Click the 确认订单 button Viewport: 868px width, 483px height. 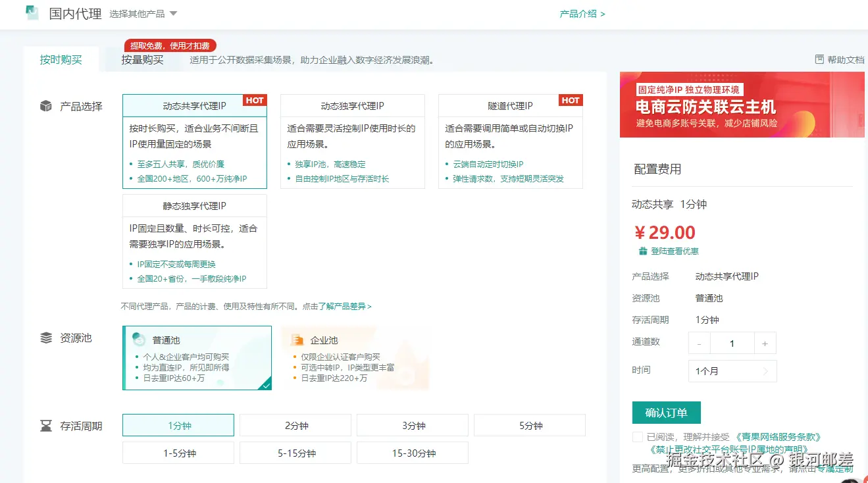[666, 413]
